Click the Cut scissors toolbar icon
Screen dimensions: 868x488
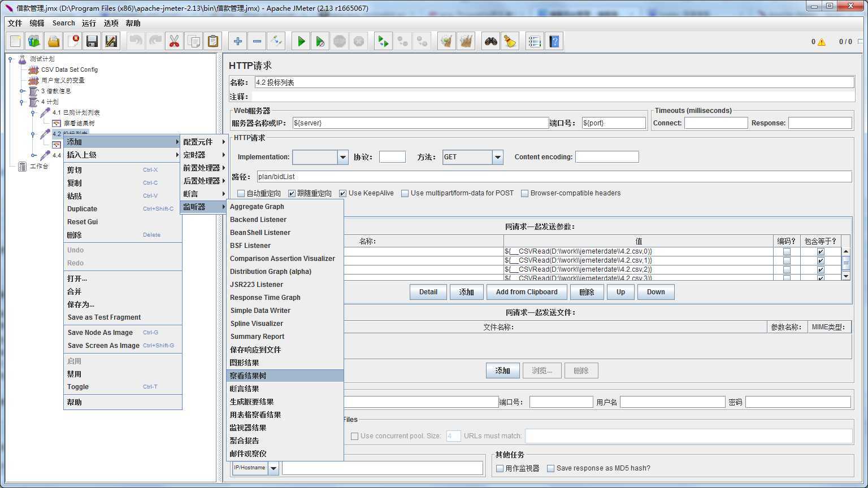tap(174, 41)
